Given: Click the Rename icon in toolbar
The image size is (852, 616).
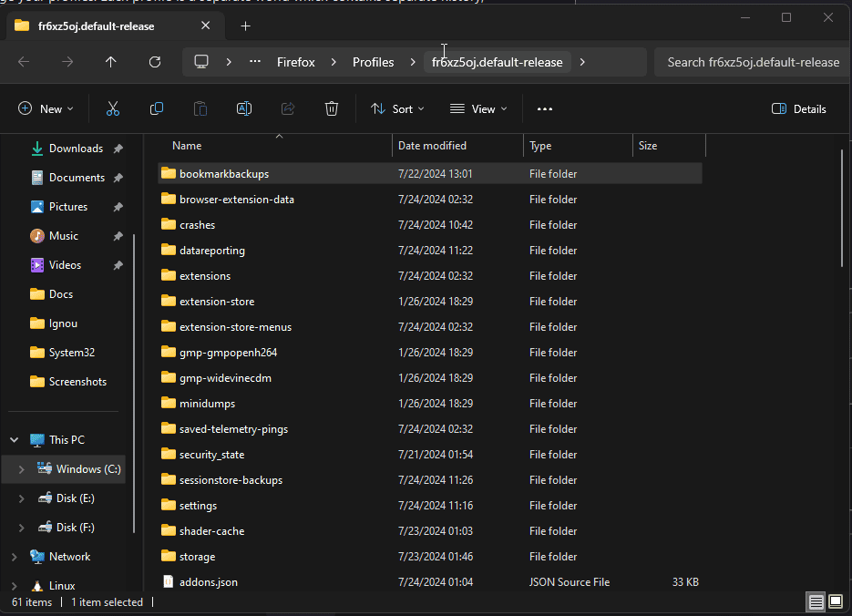Looking at the screenshot, I should (x=244, y=109).
